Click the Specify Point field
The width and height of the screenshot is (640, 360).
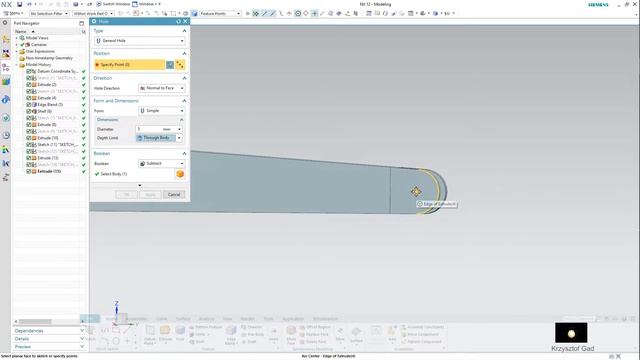129,64
